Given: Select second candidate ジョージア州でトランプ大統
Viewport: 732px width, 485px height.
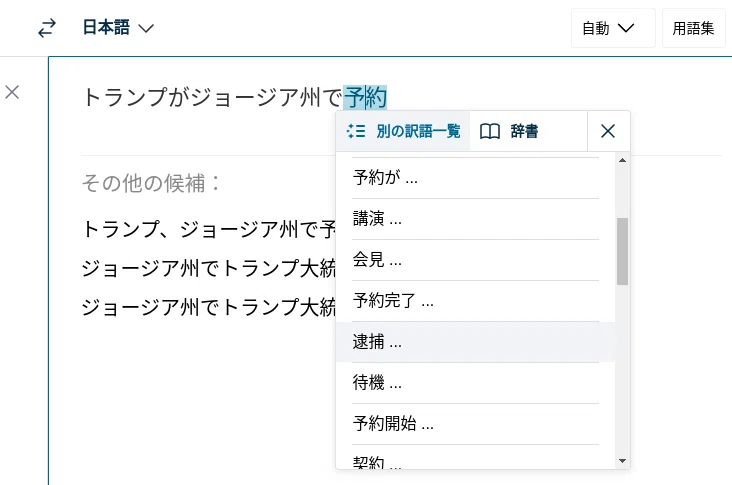Looking at the screenshot, I should (x=209, y=268).
